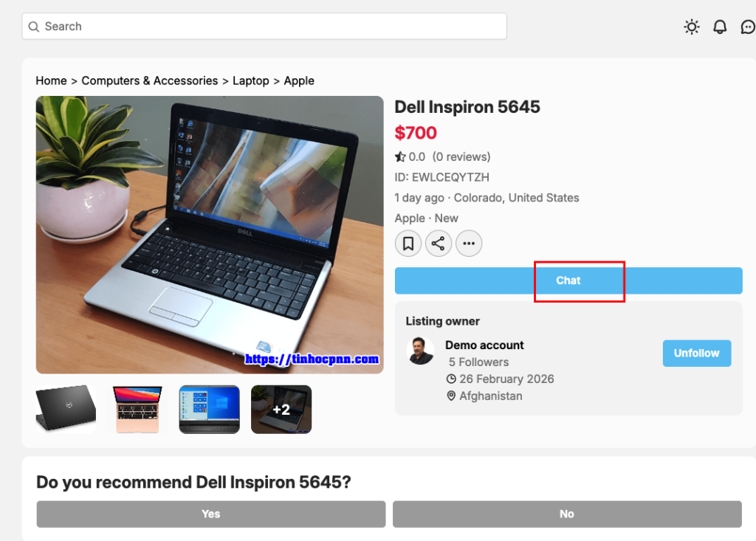Toggle the light/dark theme sun icon
Viewport: 756px width, 541px height.
click(691, 27)
